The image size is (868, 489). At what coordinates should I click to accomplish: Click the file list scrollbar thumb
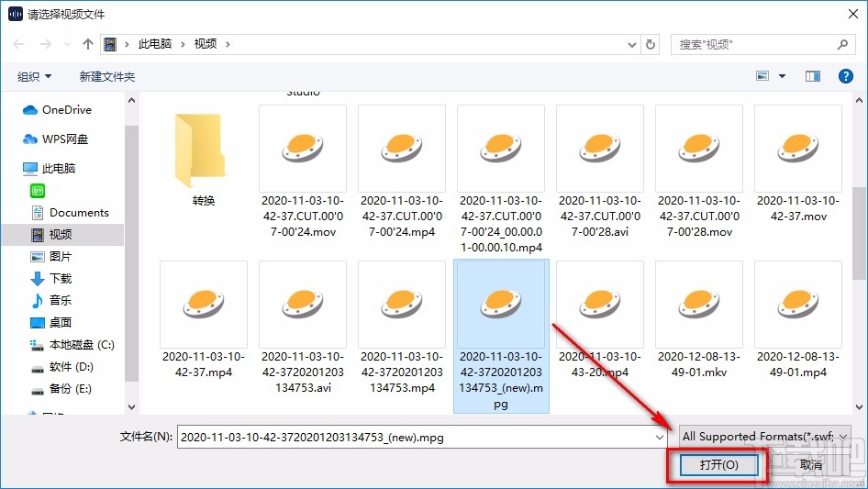click(859, 233)
